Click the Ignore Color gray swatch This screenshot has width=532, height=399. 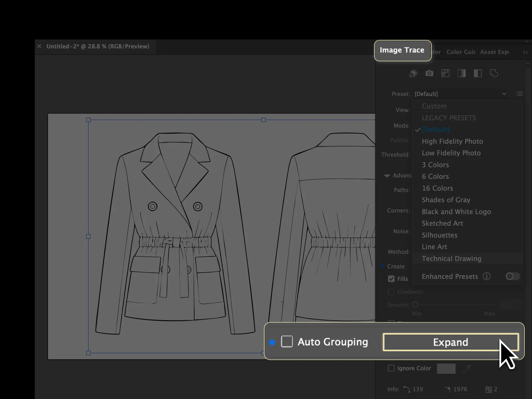[x=446, y=369]
